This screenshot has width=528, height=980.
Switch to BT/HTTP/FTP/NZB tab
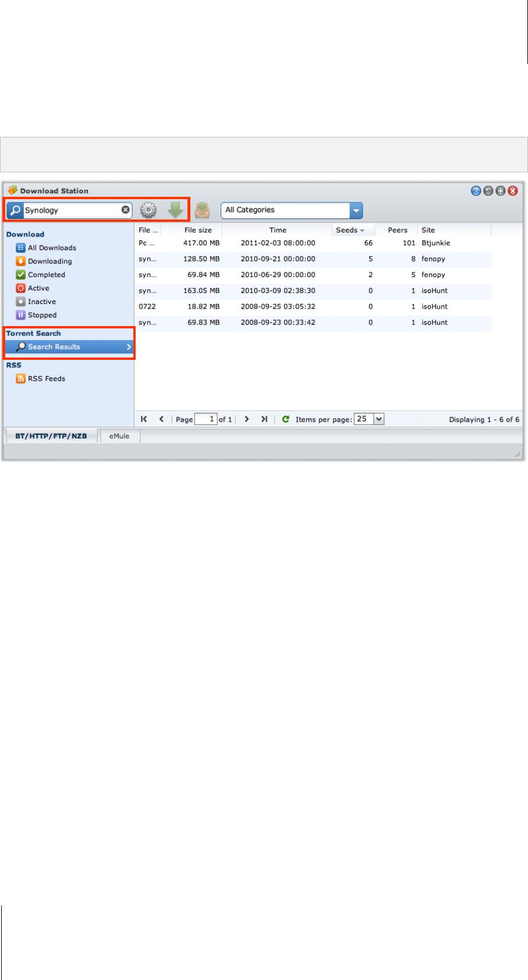click(51, 436)
